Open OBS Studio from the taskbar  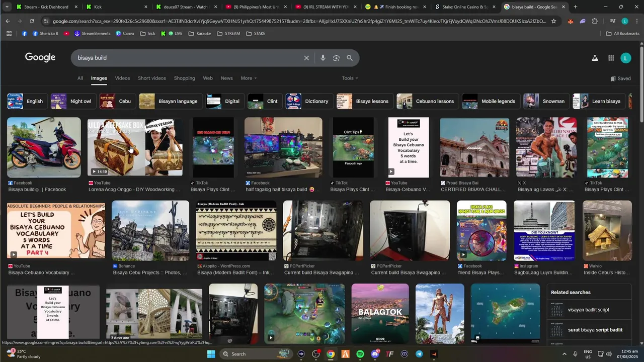316,354
